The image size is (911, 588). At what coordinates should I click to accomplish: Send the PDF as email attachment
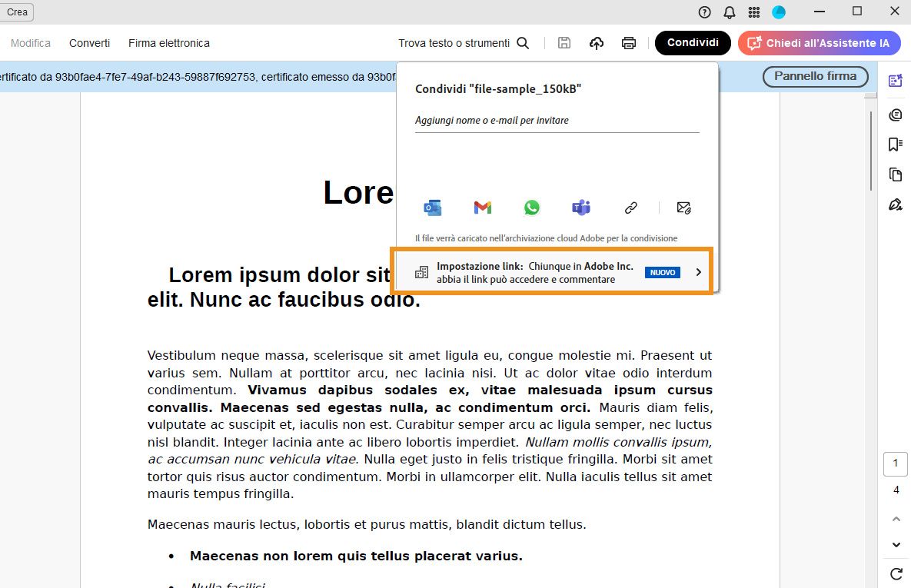tap(684, 207)
